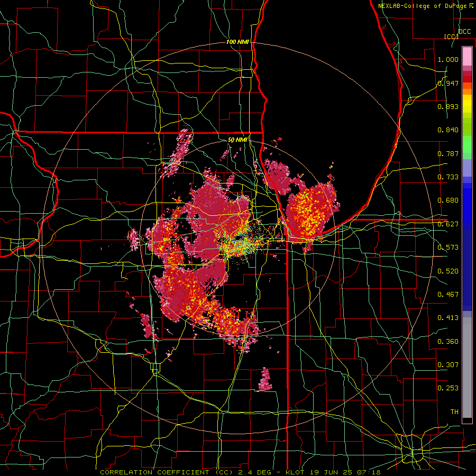Click the 0.253 scale value
The height and width of the screenshot is (476, 476).
(448, 388)
